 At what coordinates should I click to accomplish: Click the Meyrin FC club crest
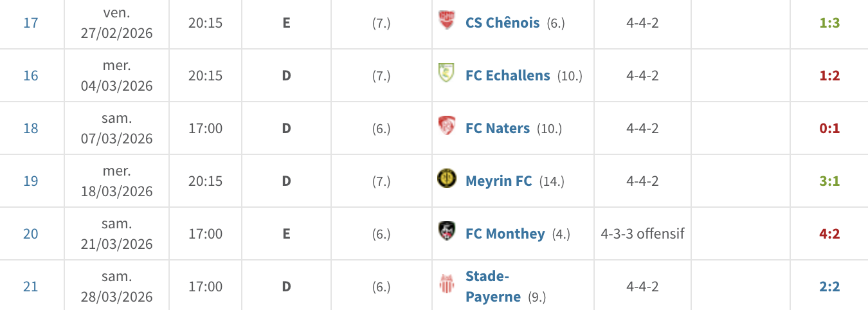[x=446, y=179]
